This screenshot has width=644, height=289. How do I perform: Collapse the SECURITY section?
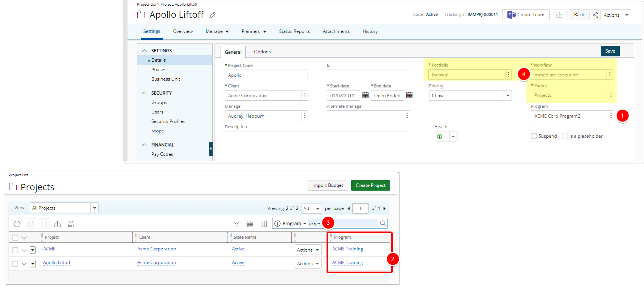point(144,93)
